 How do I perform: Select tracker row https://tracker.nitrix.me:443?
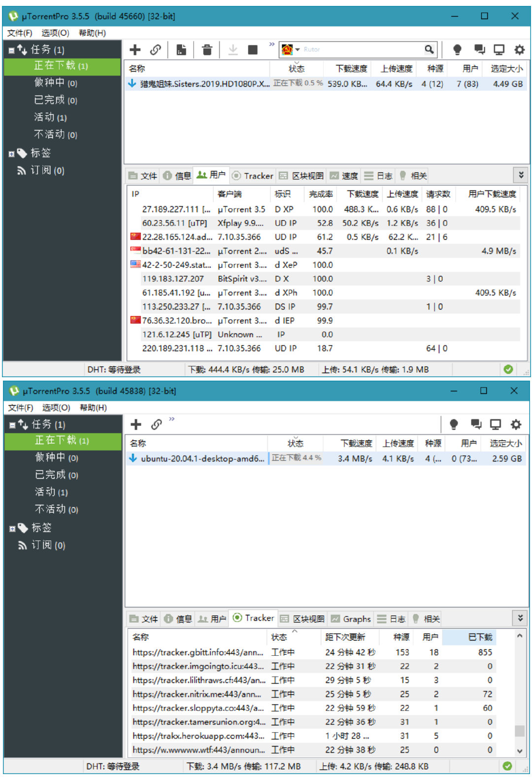tap(322, 694)
